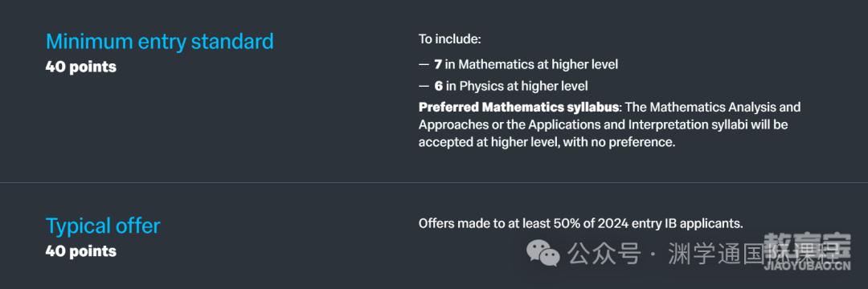Click the Typical offer heading
This screenshot has height=289, width=868.
[103, 226]
